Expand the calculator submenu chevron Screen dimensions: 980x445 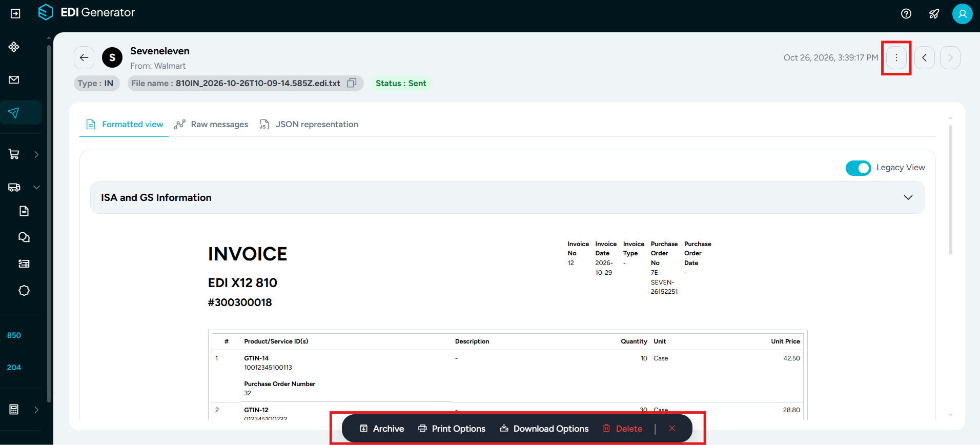36,410
